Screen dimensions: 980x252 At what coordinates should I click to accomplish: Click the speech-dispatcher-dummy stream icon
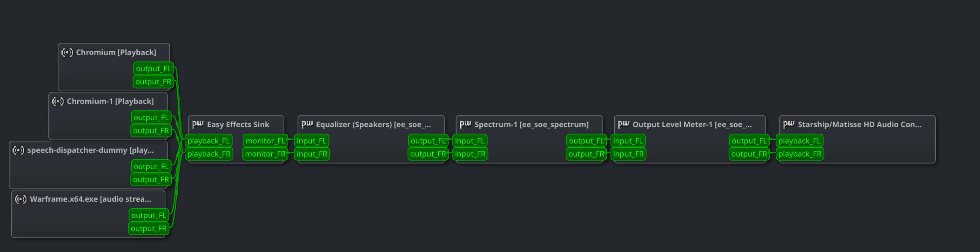[18, 150]
